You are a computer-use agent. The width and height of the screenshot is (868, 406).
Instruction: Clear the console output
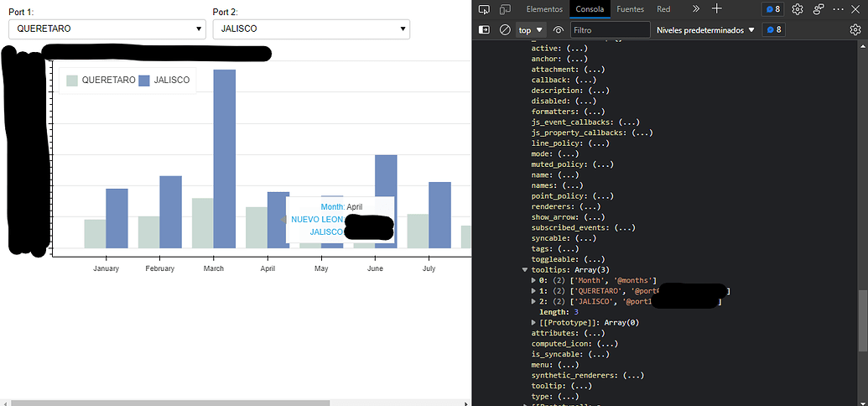coord(505,30)
